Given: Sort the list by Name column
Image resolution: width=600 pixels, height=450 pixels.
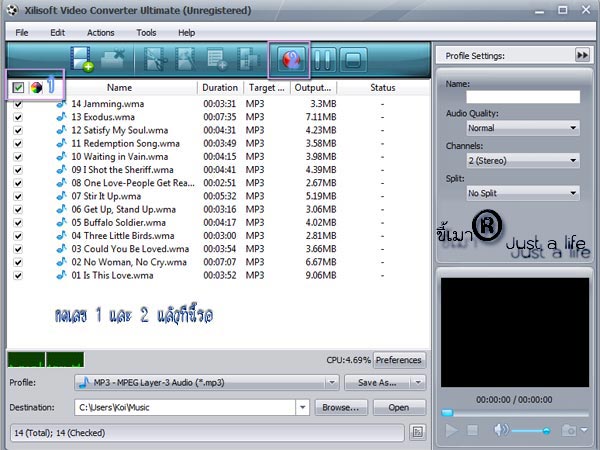Looking at the screenshot, I should (119, 88).
